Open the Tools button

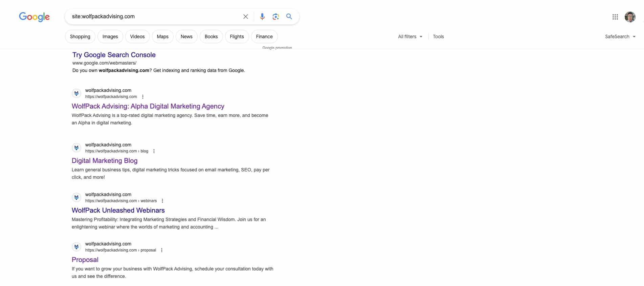click(438, 37)
